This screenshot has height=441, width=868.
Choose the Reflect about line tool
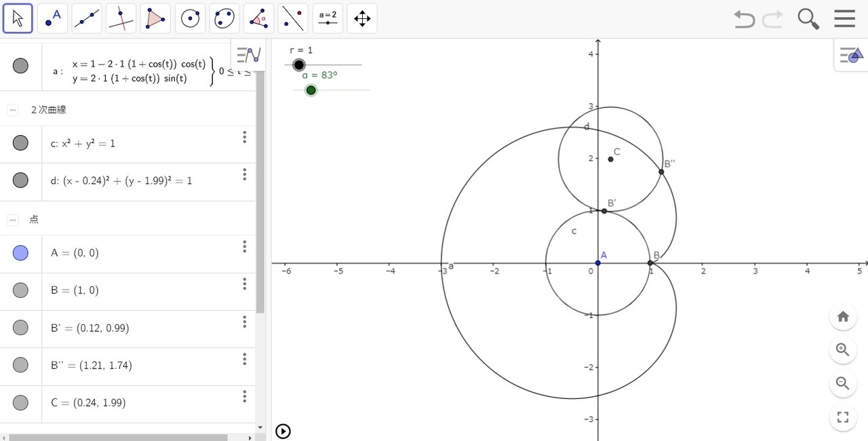click(293, 18)
